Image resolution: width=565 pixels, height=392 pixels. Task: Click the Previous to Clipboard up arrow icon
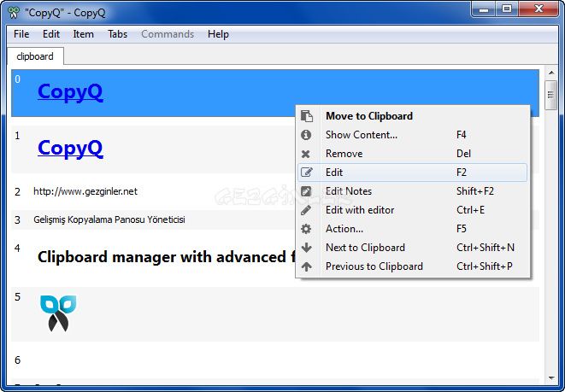tap(306, 266)
